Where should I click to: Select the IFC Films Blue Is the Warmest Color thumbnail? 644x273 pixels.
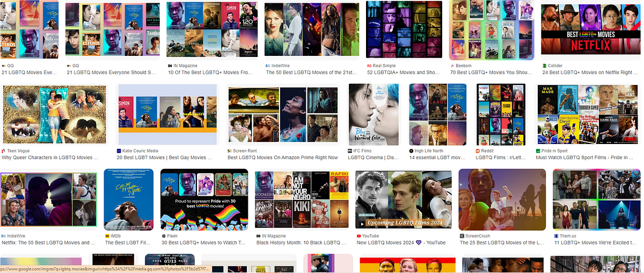[374, 114]
